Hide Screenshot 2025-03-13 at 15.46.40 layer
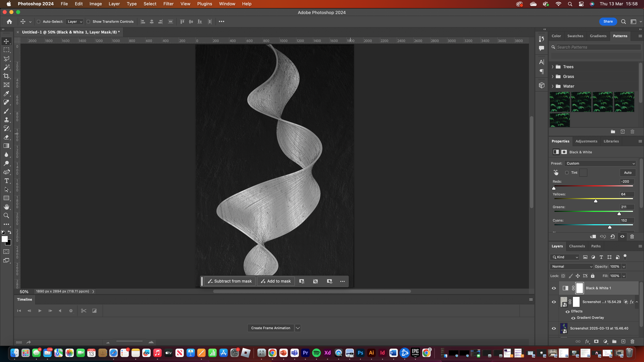Viewport: 644px width, 362px height. click(x=554, y=329)
